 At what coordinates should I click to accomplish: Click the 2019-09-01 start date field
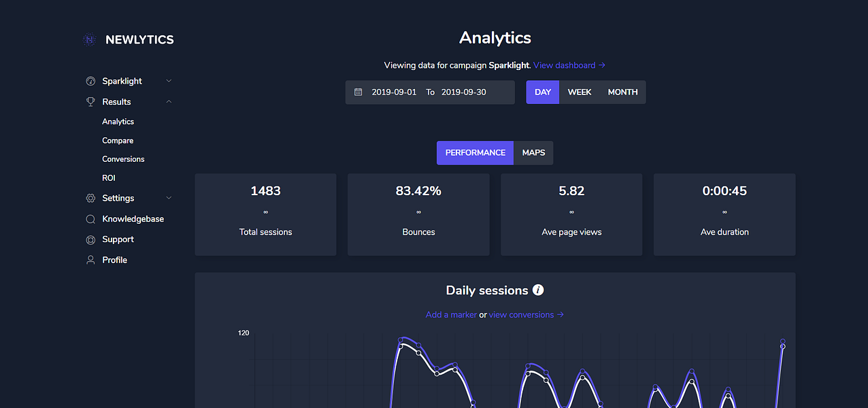(x=394, y=92)
